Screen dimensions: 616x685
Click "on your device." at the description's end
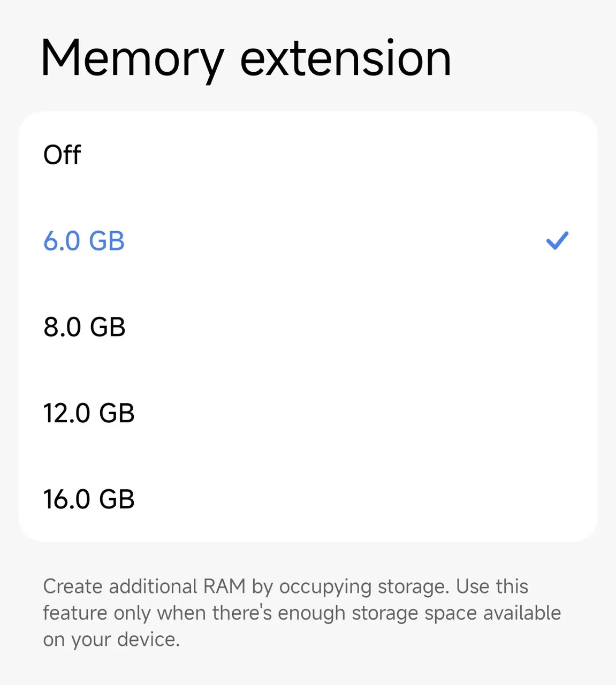pos(111,640)
